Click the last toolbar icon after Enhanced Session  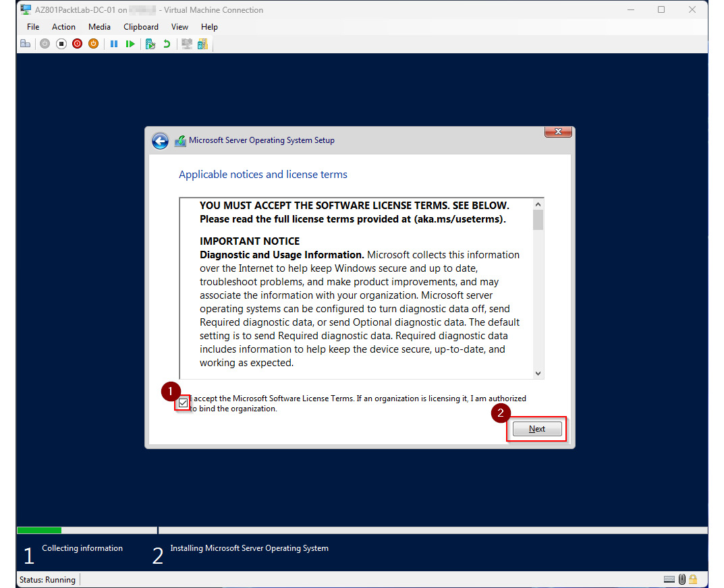202,44
